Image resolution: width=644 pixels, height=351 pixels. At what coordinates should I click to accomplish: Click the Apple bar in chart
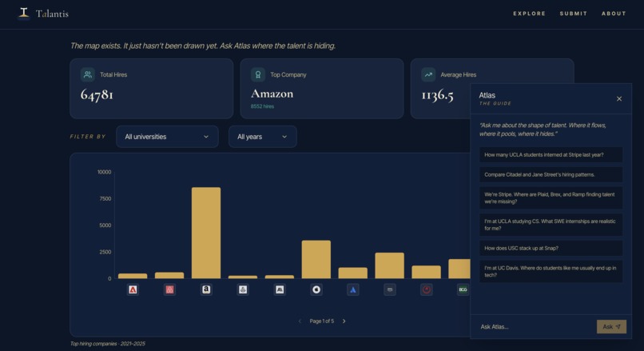tap(316, 259)
